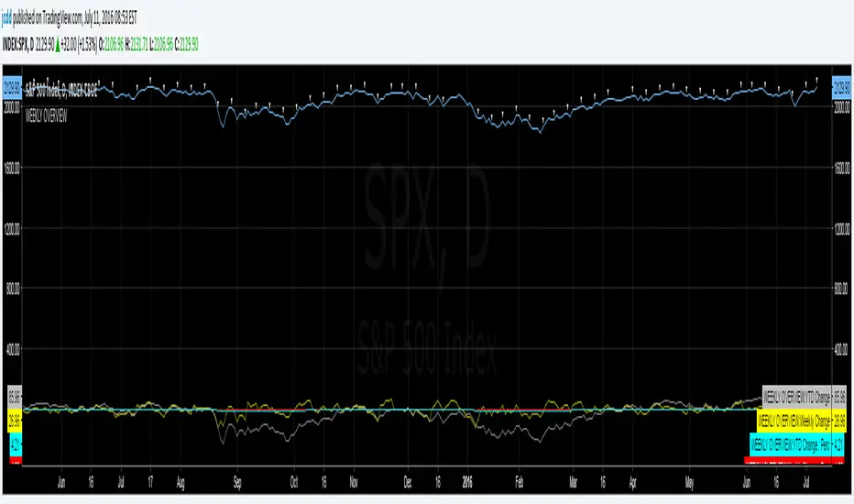Image resolution: width=854 pixels, height=504 pixels.
Task: Click the Oct label on time axis
Action: coord(294,483)
